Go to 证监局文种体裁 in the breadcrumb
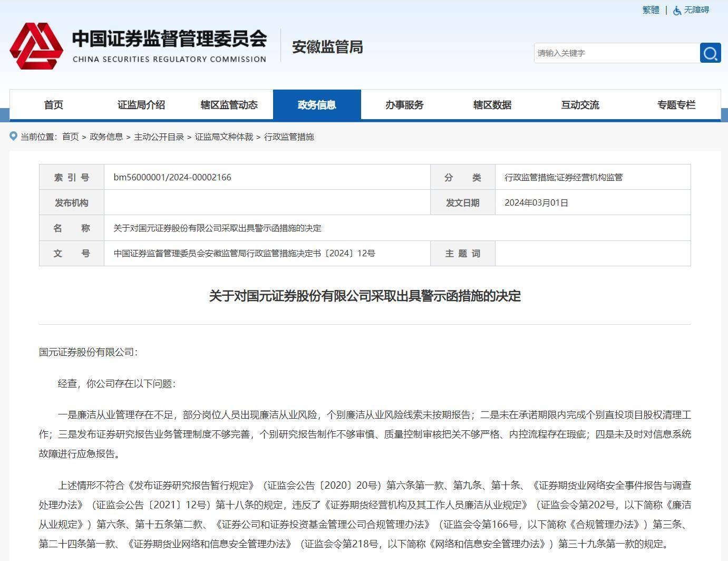The height and width of the screenshot is (561, 728). (224, 137)
